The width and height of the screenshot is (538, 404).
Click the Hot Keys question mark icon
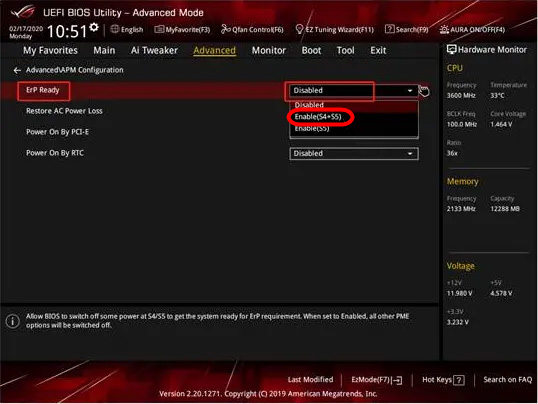(459, 380)
